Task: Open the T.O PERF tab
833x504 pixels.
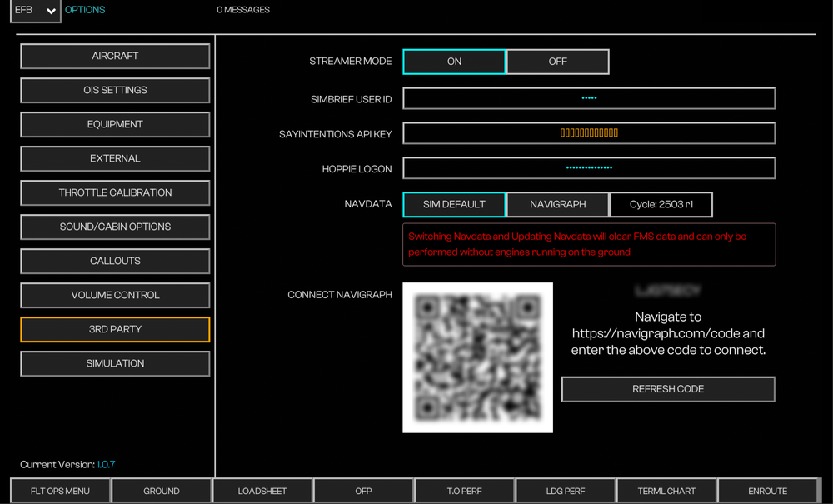Action: click(464, 491)
